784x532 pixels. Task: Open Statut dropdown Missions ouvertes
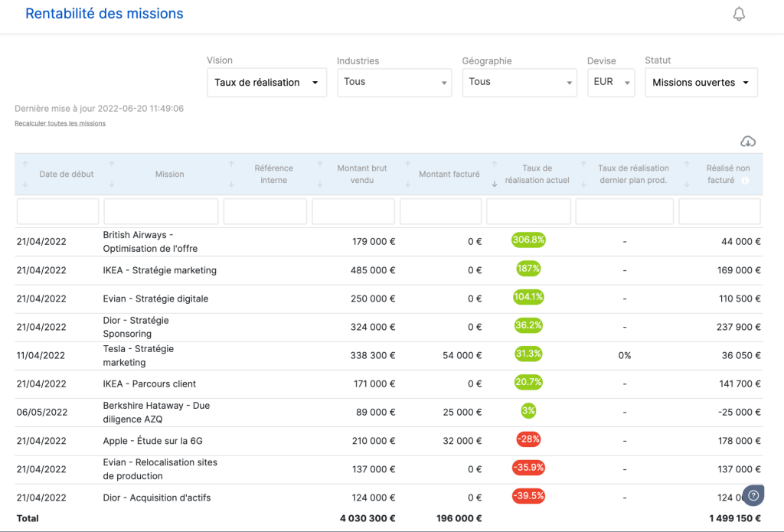701,83
